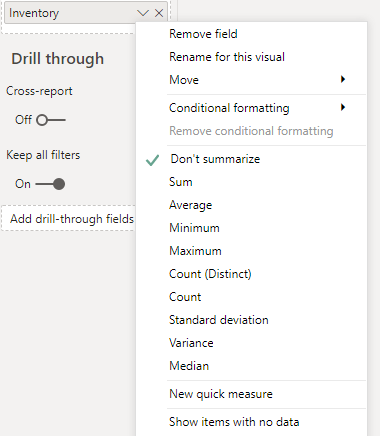Choose the Variance aggregation
The width and height of the screenshot is (380, 436).
191,343
